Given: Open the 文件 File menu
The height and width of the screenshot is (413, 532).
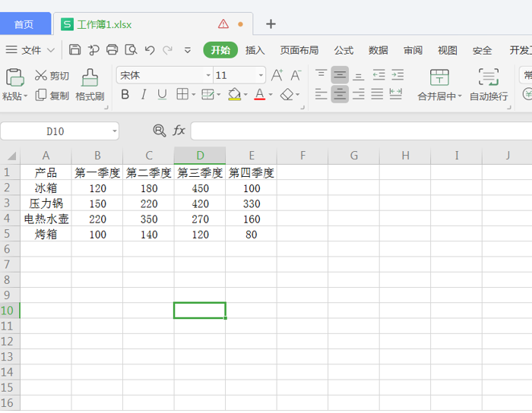Looking at the screenshot, I should point(30,50).
